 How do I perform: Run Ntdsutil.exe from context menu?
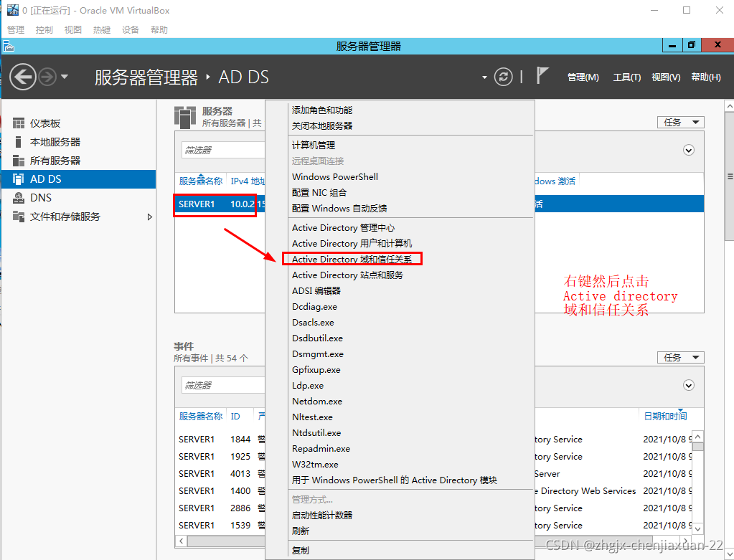coord(316,433)
